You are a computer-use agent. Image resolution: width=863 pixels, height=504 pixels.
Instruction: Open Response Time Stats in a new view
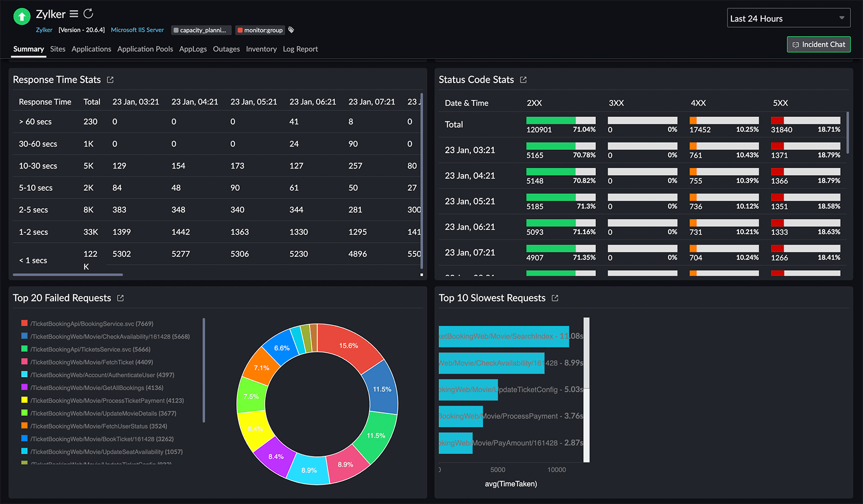[x=110, y=79]
